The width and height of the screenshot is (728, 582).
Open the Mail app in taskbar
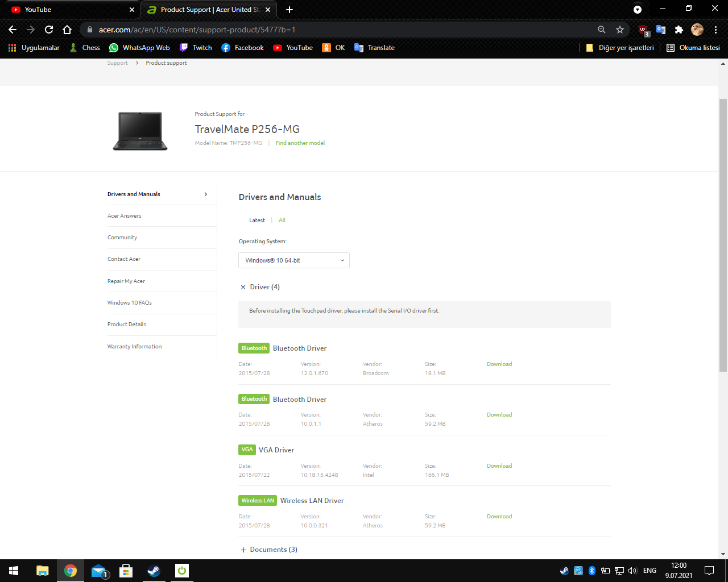click(x=99, y=571)
